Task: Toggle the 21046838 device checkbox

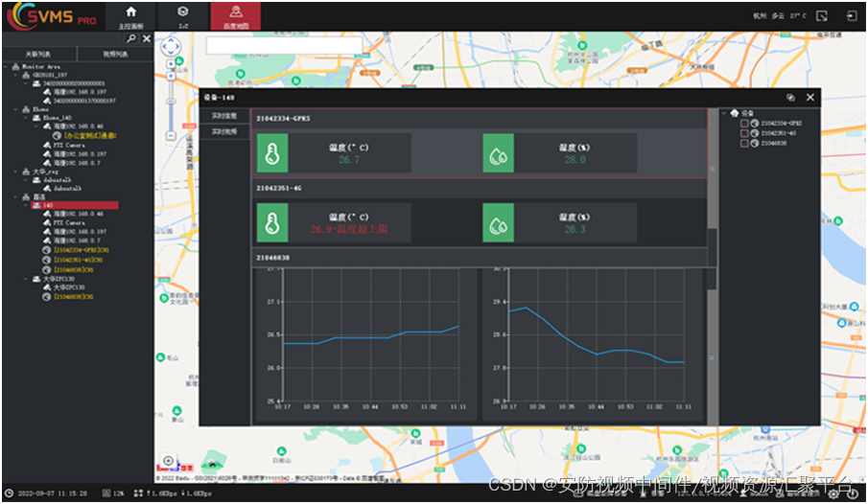Action: pos(744,144)
